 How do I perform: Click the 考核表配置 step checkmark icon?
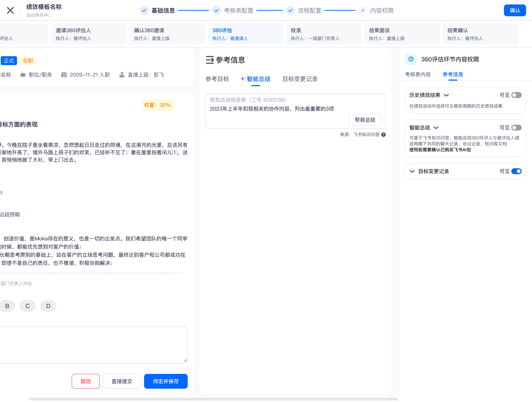[216, 10]
